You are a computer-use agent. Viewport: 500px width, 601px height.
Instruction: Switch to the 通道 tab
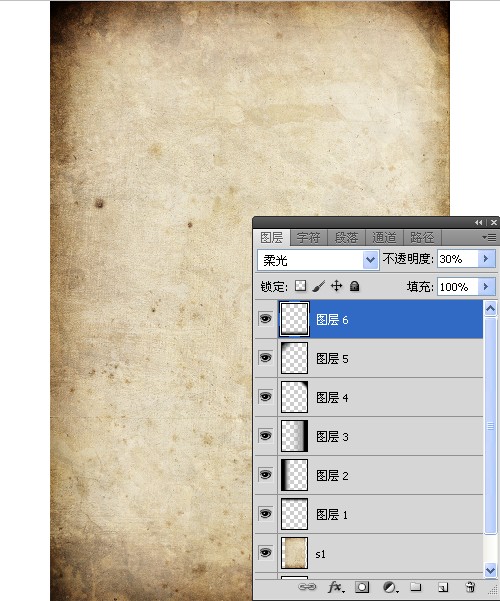pyautogui.click(x=384, y=238)
